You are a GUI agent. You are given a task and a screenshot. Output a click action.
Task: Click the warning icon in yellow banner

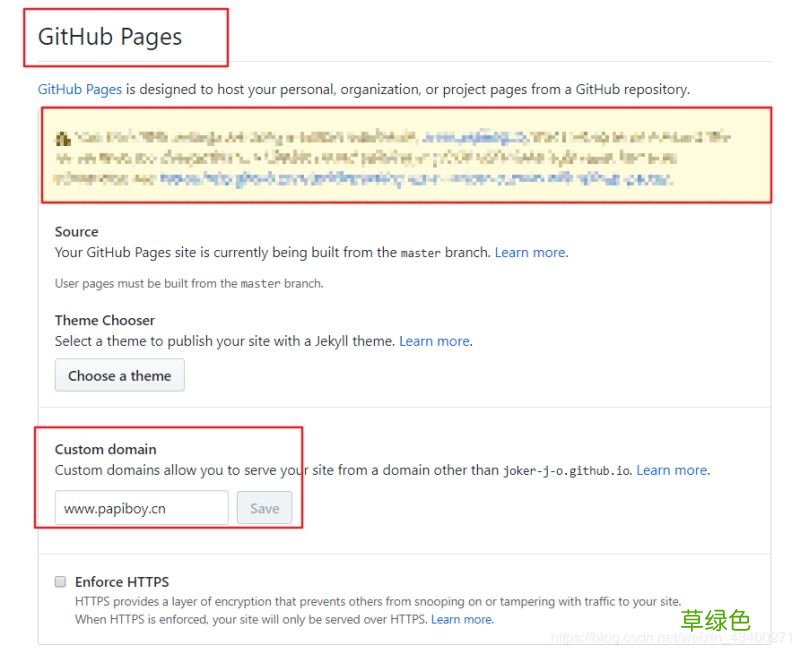click(x=62, y=138)
